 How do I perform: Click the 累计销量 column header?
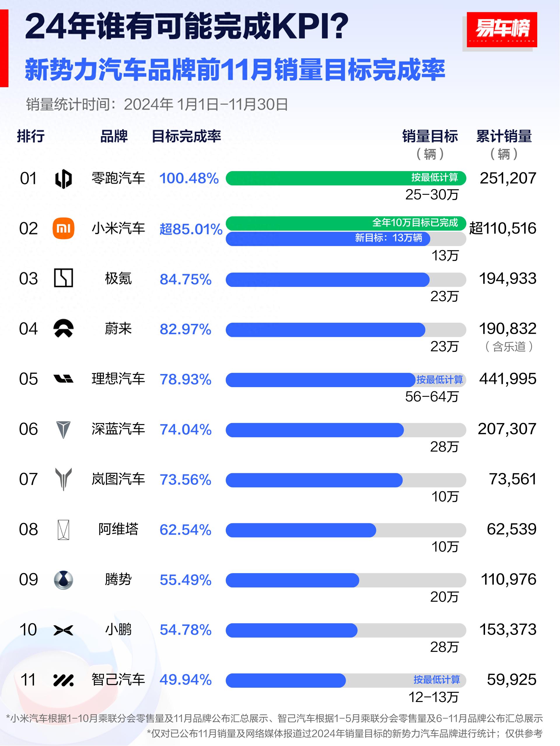[x=504, y=136]
